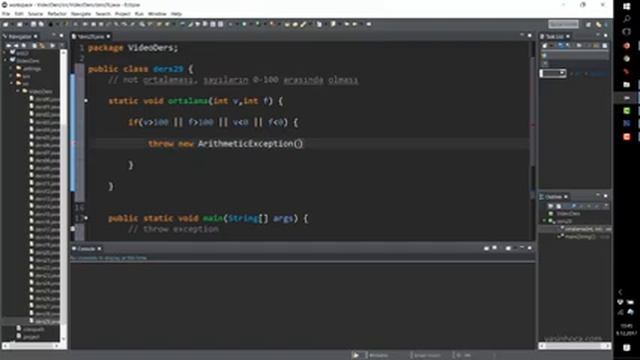Open the Project menu
The height and width of the screenshot is (360, 640).
coord(122,14)
